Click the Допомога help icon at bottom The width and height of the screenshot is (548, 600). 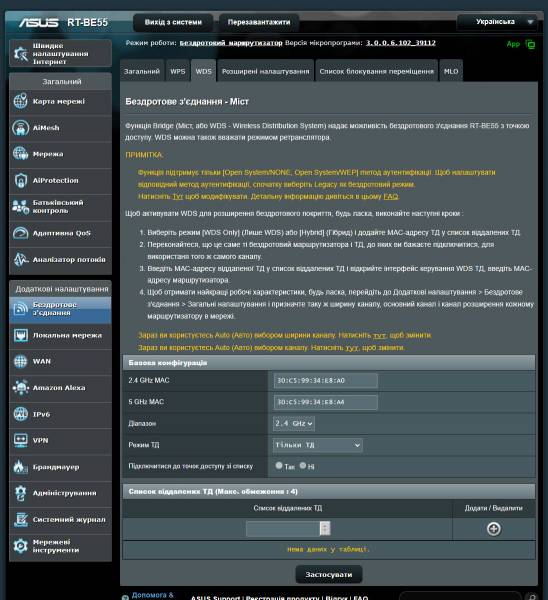point(125,597)
